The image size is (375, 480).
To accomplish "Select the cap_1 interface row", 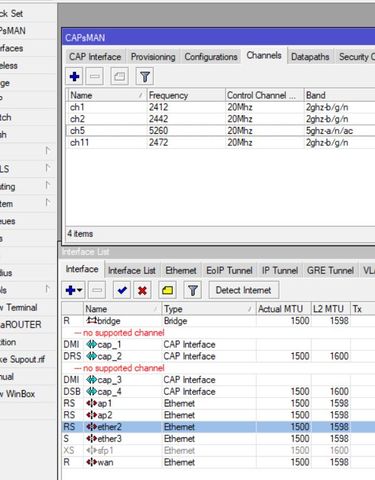I will tap(218, 345).
